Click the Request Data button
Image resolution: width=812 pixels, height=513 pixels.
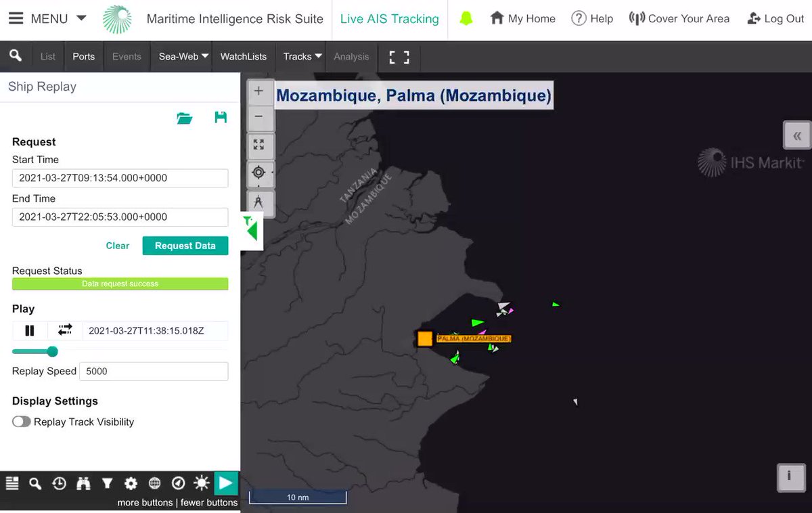click(185, 246)
